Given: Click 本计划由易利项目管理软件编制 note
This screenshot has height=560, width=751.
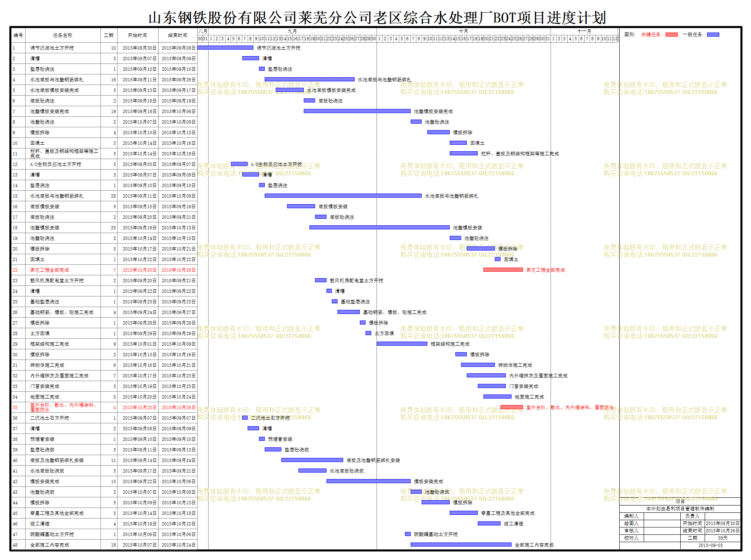Looking at the screenshot, I should 680,509.
